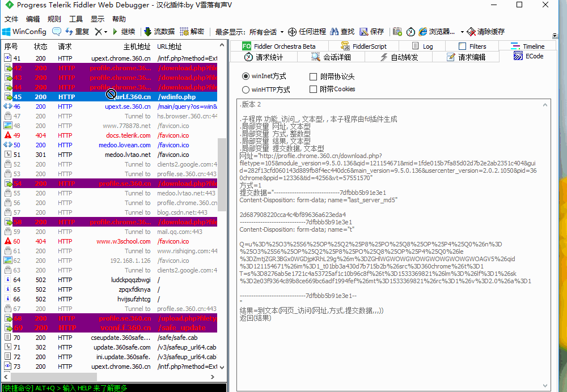Click the 保存 save icon

coord(364,32)
